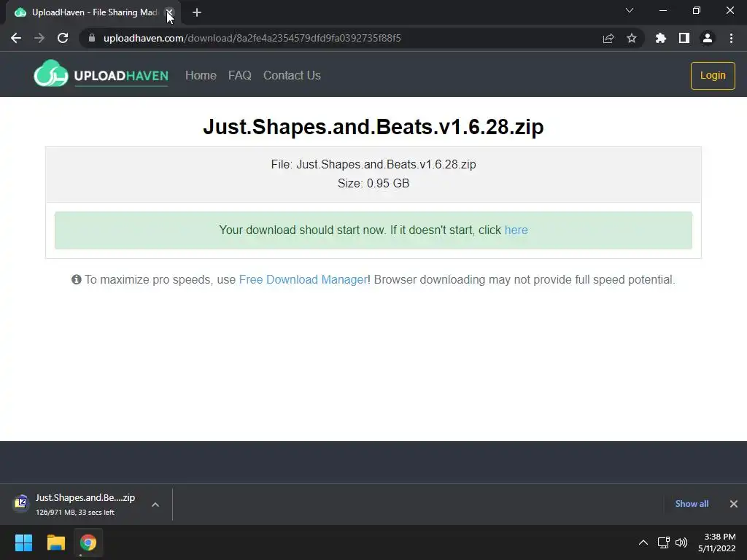
Task: Expand the download item options chevron
Action: click(155, 505)
